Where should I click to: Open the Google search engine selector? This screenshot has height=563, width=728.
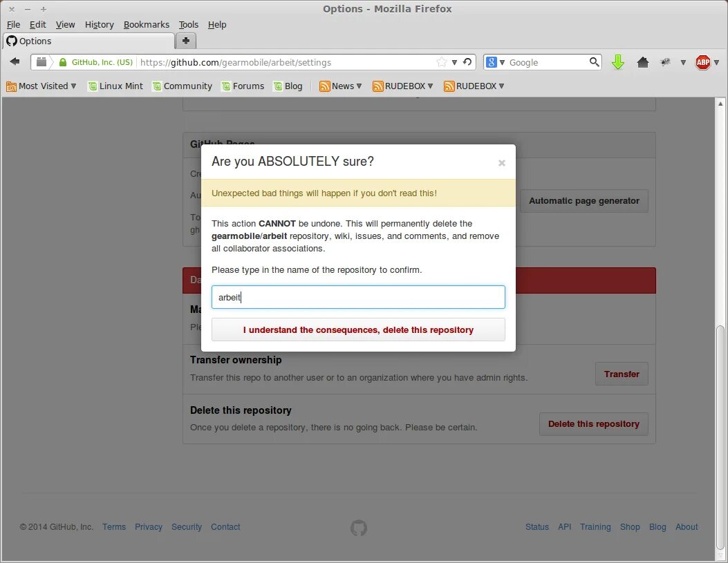pyautogui.click(x=496, y=62)
